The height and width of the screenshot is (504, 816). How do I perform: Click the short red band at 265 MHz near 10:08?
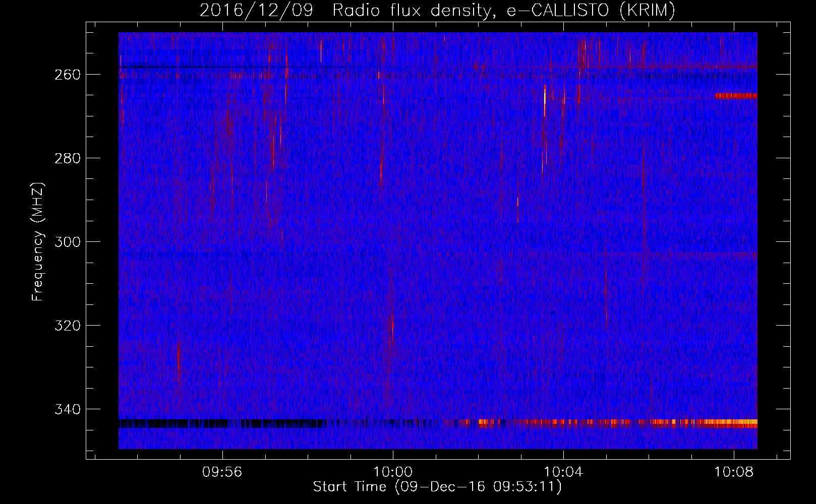point(736,96)
